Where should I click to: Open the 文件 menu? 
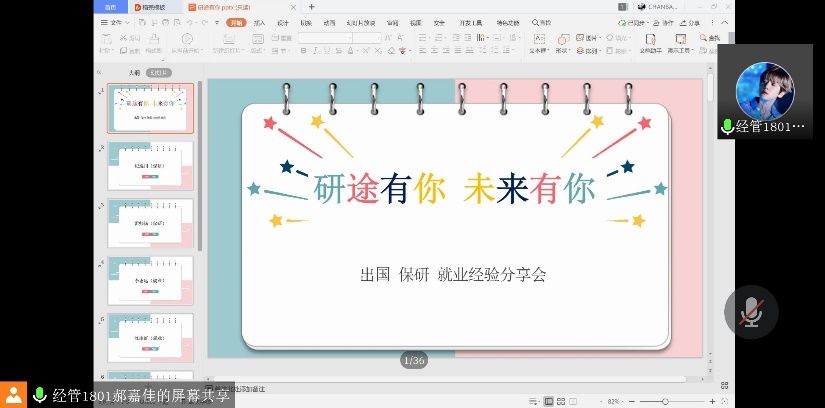(115, 22)
